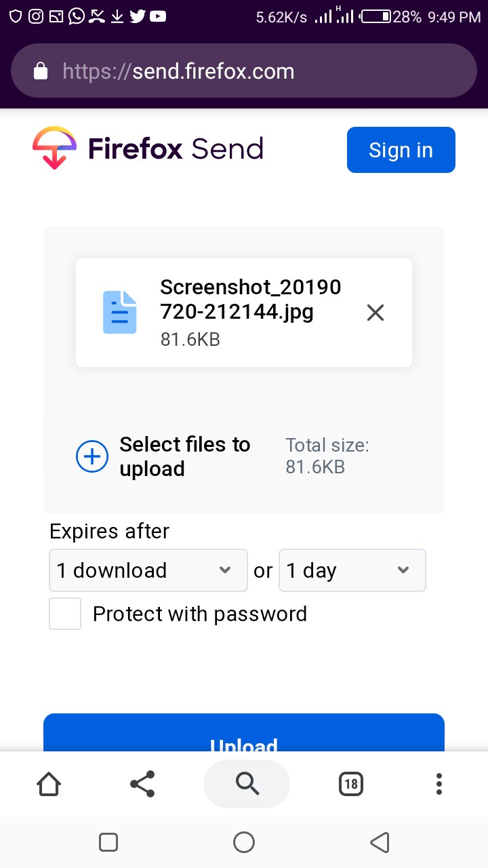Click the Sign in button
The width and height of the screenshot is (488, 868).
pos(401,150)
